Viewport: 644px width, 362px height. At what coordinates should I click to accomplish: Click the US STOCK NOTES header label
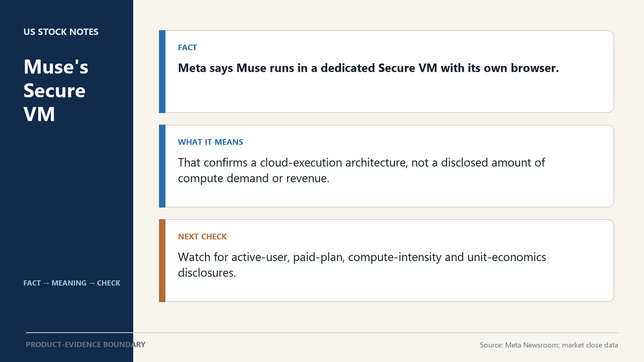[61, 32]
